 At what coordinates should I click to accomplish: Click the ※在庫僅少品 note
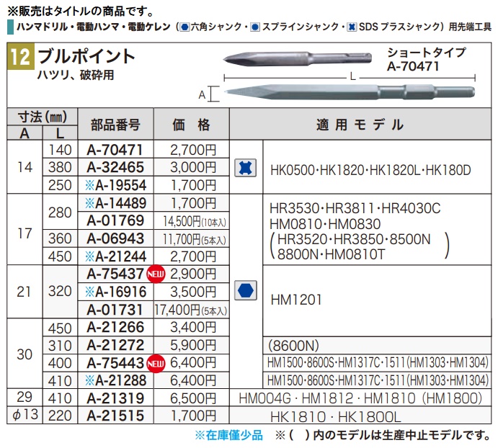[229, 435]
